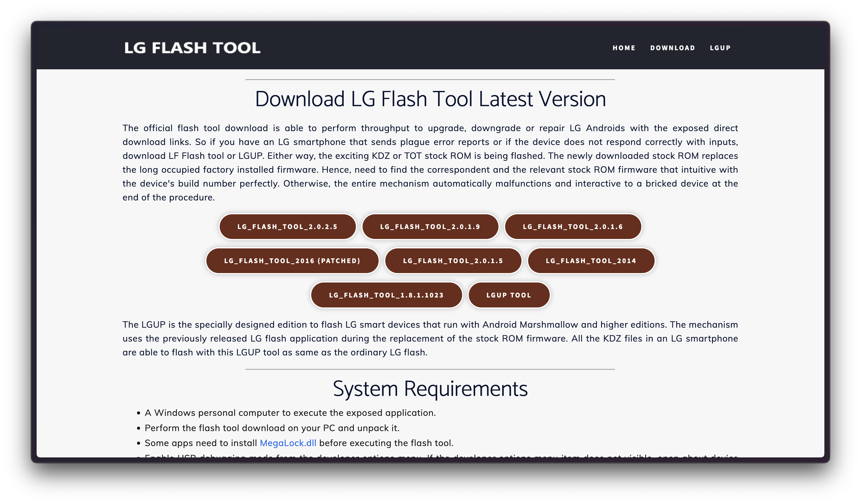This screenshot has width=861, height=504.
Task: Download LG_FLASH_TOOL_2.0.2.5
Action: coord(287,227)
